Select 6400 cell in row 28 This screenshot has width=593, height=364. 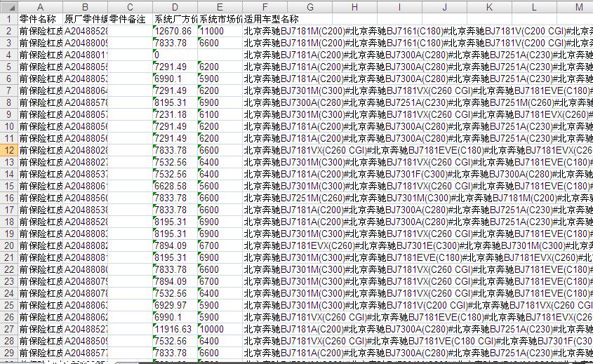coord(220,341)
